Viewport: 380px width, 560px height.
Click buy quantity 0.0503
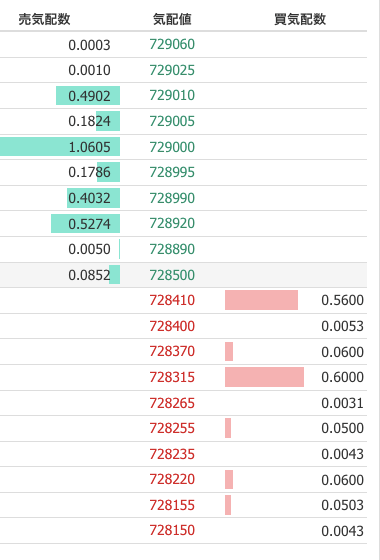(x=342, y=505)
